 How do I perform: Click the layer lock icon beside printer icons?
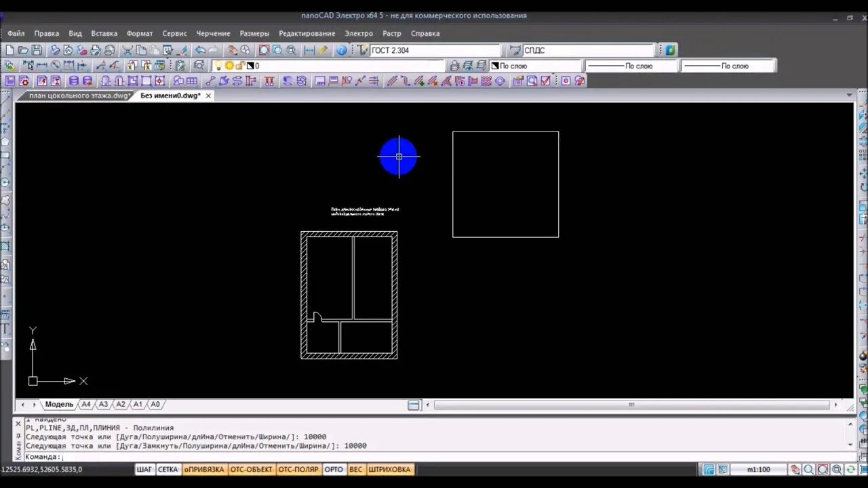455,66
